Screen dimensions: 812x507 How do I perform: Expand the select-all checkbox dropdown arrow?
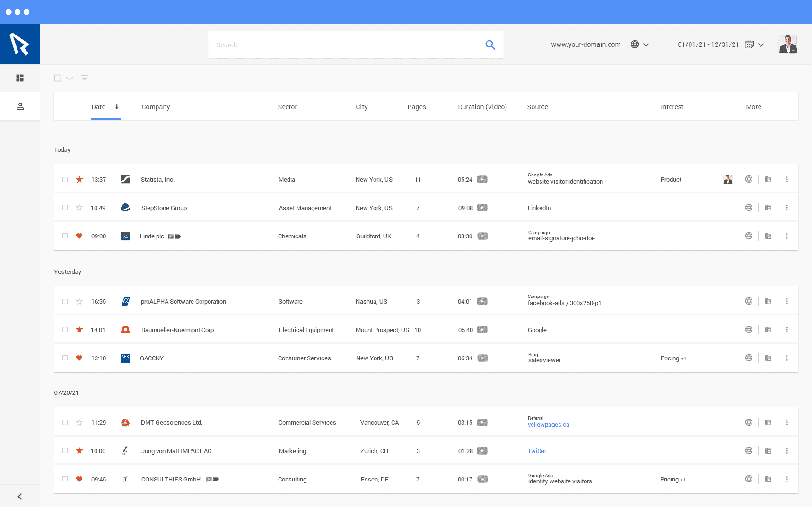point(70,79)
